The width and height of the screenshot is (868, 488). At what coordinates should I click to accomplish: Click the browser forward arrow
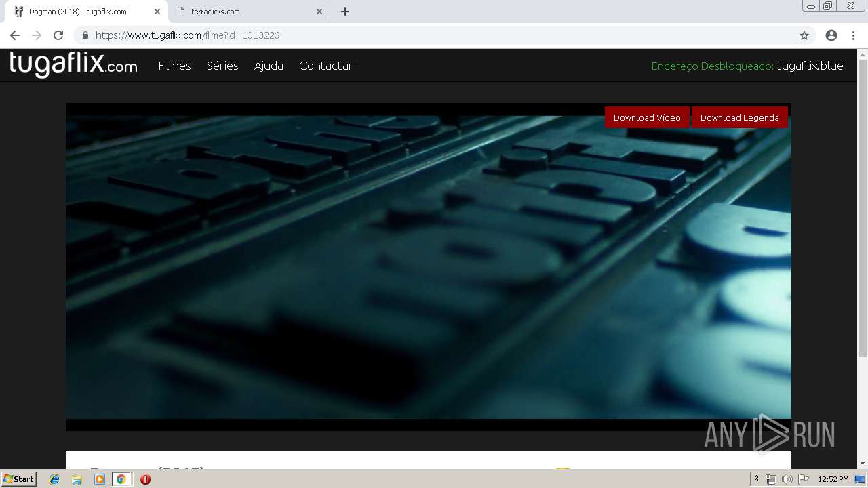click(x=37, y=35)
